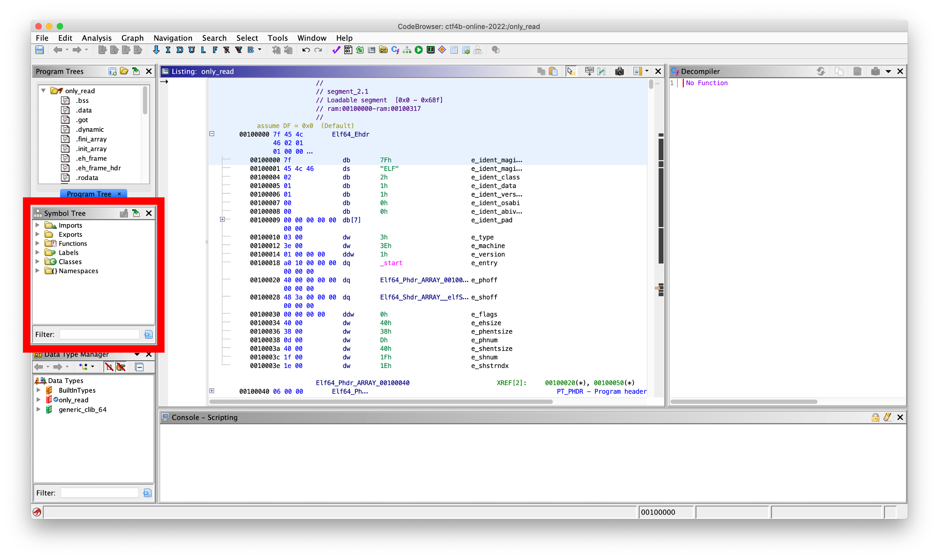938x560 pixels.
Task: Collapse the Elf64_Ehdr structure in Listing
Action: [212, 134]
